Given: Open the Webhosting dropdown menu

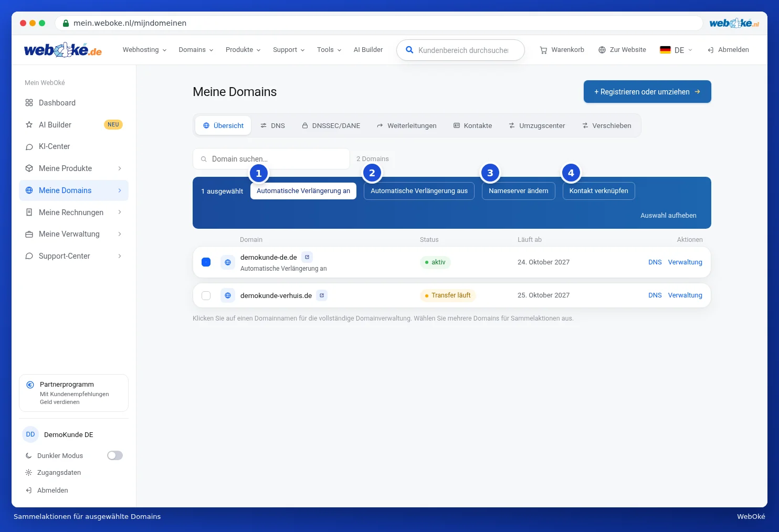Looking at the screenshot, I should (x=145, y=50).
